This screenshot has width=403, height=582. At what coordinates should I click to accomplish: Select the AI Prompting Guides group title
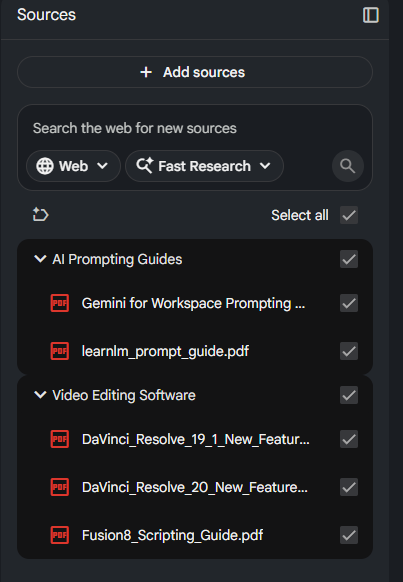coord(117,259)
